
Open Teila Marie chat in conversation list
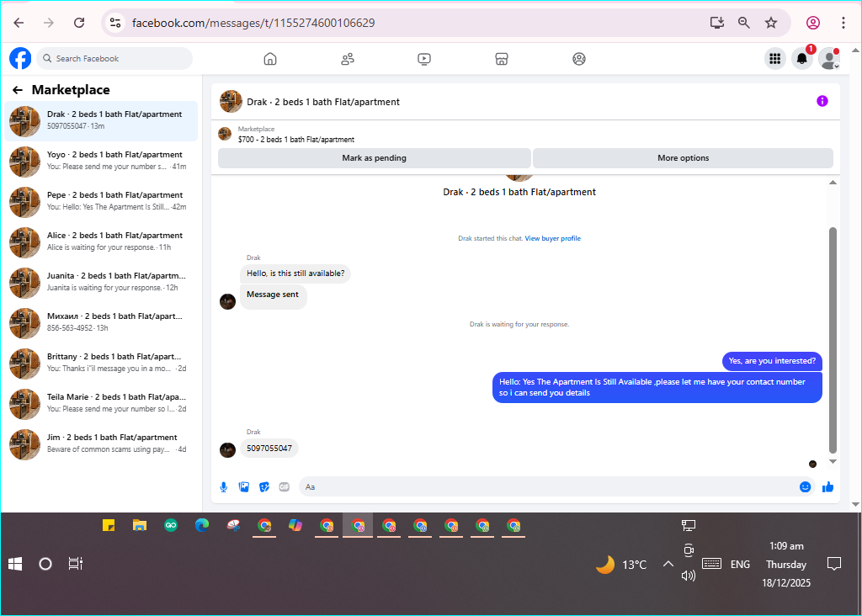(101, 403)
